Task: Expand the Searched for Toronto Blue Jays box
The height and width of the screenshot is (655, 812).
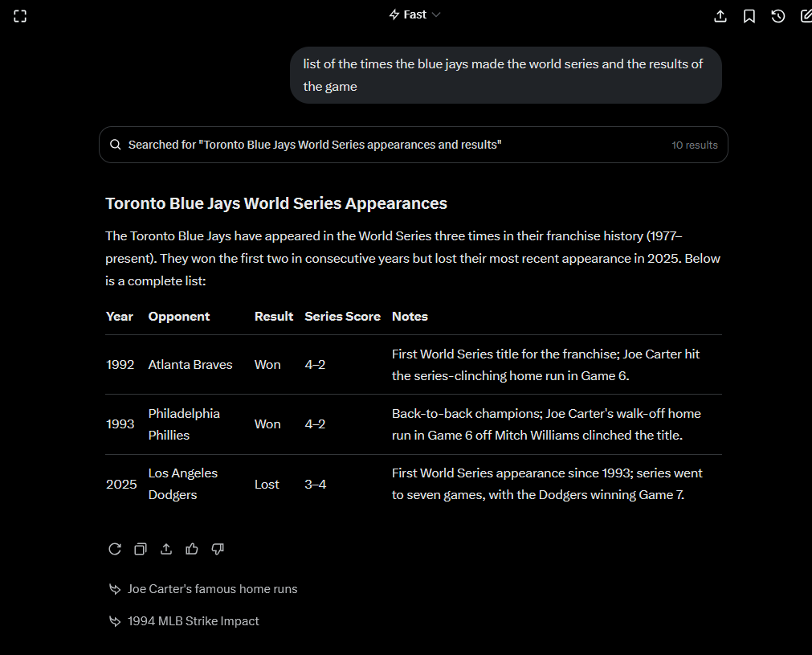Action: [414, 145]
